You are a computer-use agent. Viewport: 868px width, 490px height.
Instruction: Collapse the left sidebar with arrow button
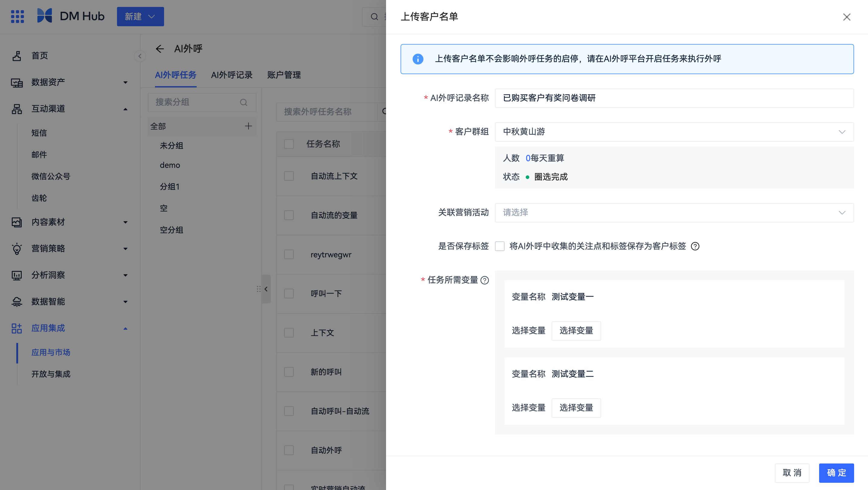click(140, 56)
